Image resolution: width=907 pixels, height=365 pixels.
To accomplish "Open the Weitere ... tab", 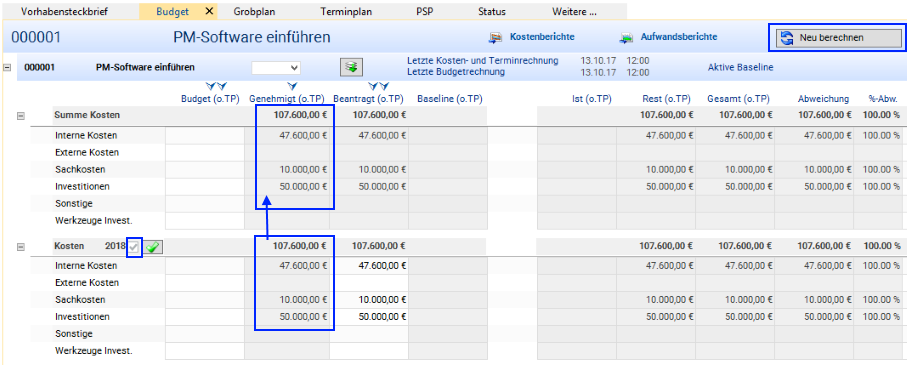I will point(574,11).
